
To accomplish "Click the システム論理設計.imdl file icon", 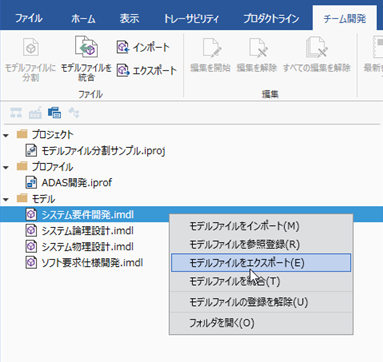I will (x=31, y=231).
